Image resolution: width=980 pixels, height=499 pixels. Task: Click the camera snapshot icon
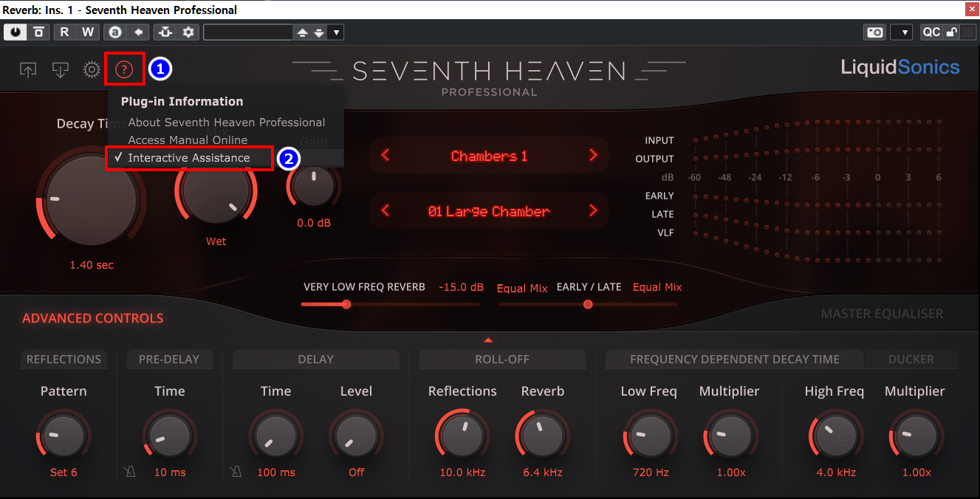pos(875,32)
